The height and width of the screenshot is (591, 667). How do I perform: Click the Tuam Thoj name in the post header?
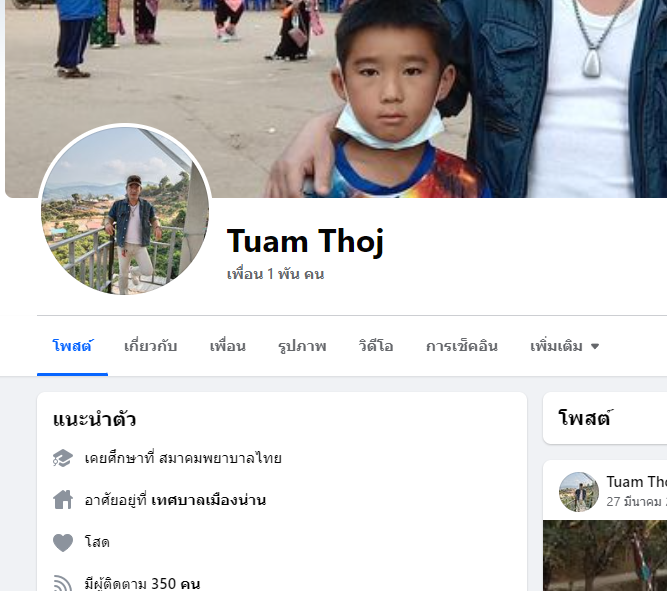636,482
